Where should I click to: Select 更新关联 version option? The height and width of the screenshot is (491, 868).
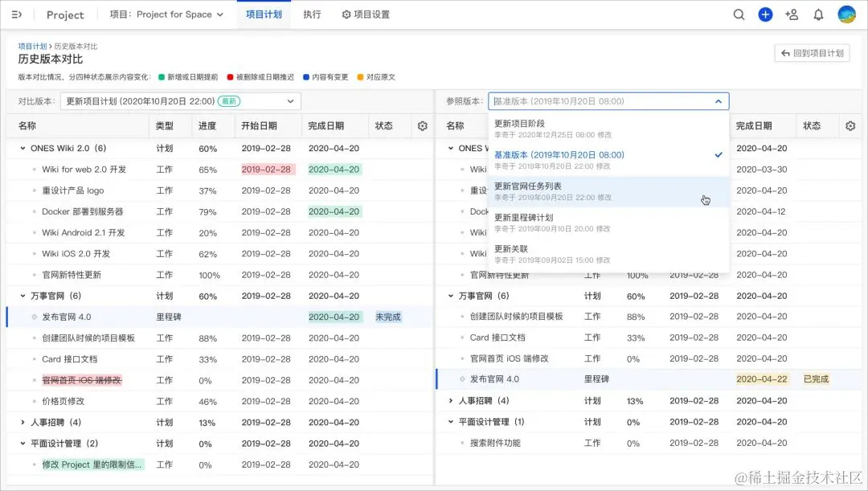point(608,254)
